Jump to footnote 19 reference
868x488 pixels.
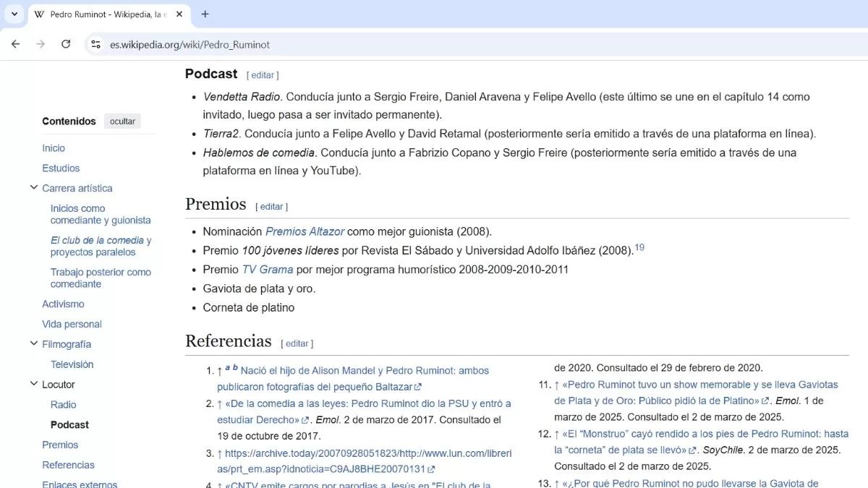point(639,248)
